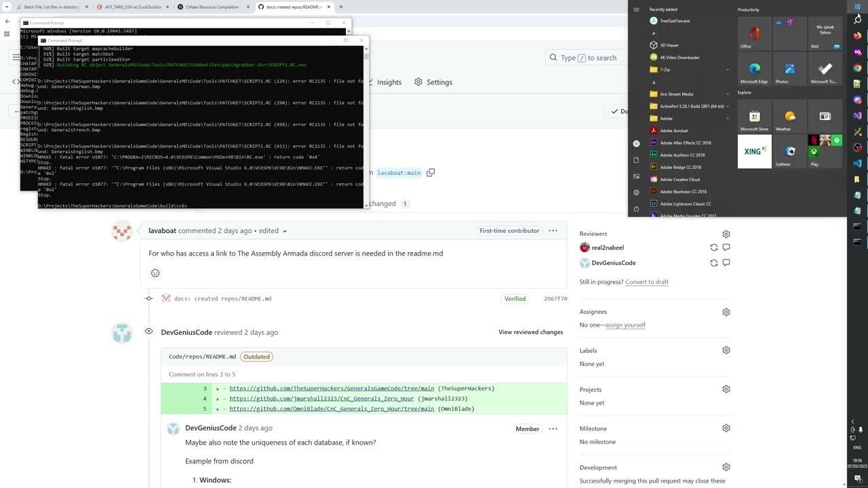Open the Microsoft Edge tile
This screenshot has height=488, width=868.
click(755, 69)
